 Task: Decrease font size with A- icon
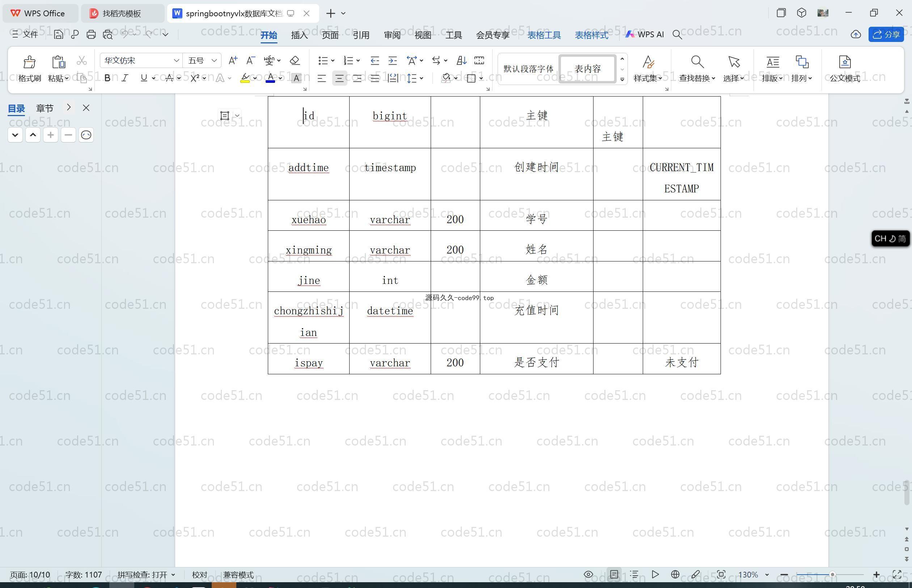[x=250, y=60]
